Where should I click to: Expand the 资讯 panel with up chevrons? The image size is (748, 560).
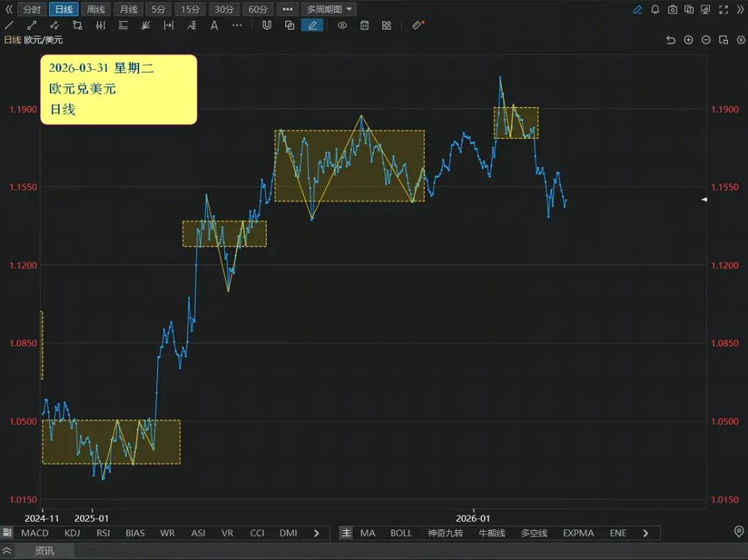tap(7, 550)
